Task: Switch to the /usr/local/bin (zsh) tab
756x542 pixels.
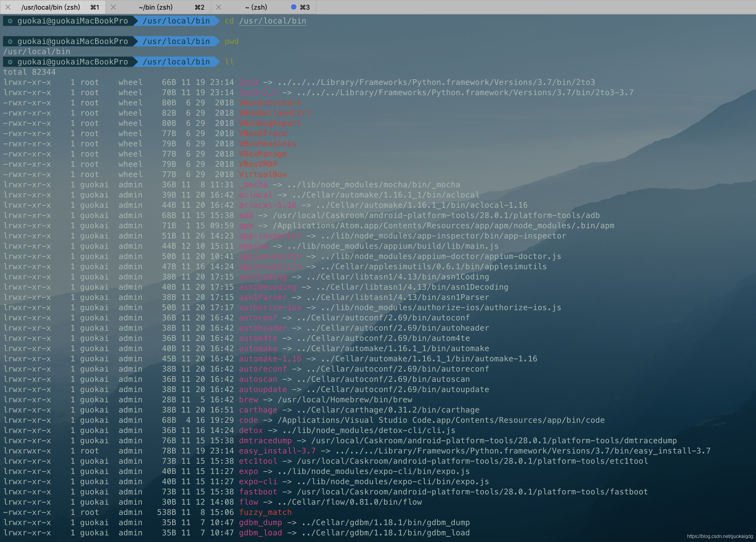Action: click(53, 7)
